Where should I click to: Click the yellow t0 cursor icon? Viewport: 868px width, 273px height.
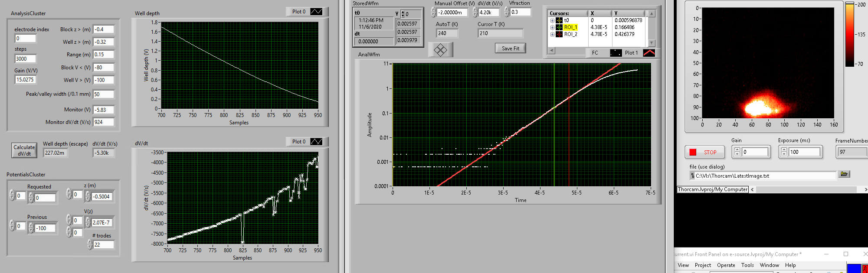tap(559, 20)
